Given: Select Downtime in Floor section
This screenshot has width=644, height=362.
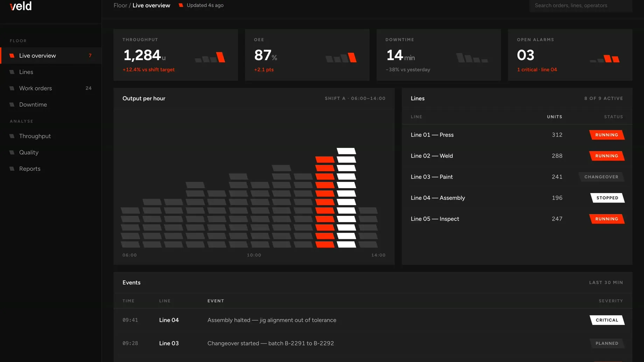Looking at the screenshot, I should click(51, 105).
